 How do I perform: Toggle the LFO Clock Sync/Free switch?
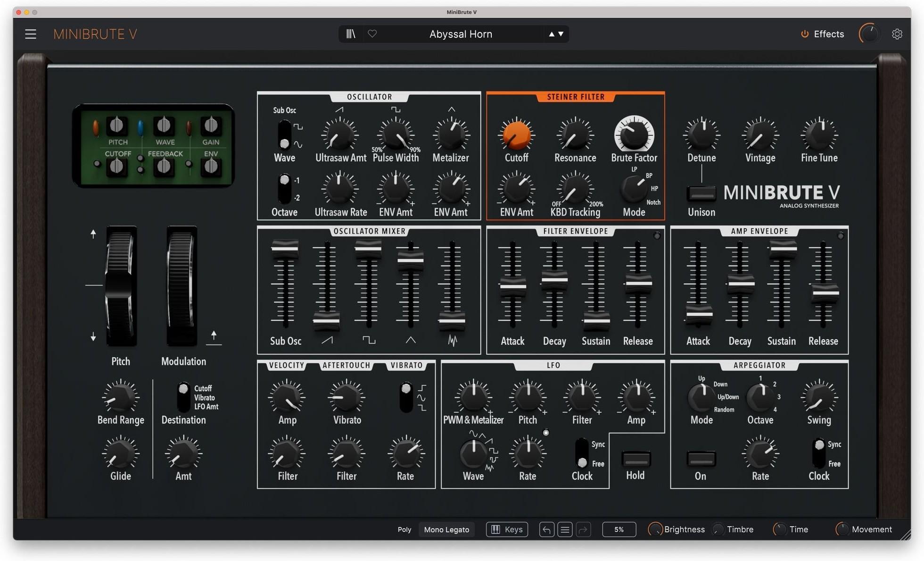click(582, 453)
